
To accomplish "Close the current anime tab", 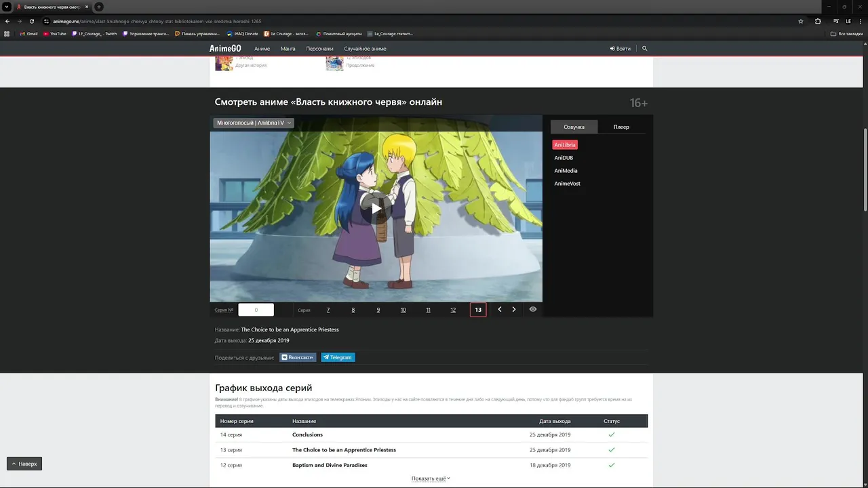I will (87, 7).
